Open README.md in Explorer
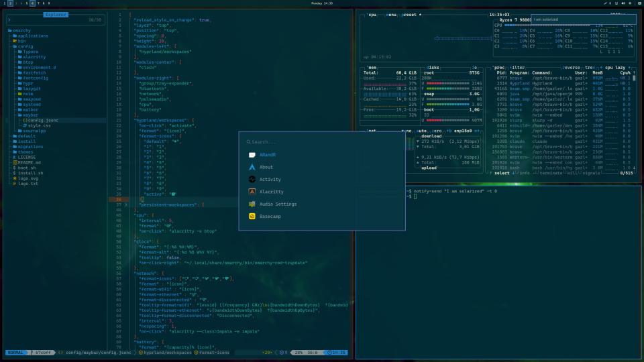This screenshot has height=362, width=644. pos(27,162)
